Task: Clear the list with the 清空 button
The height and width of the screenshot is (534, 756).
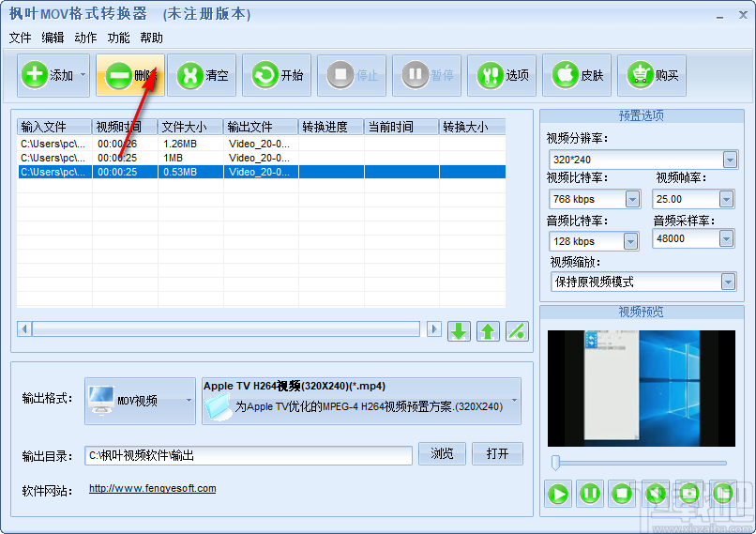Action: (x=202, y=75)
